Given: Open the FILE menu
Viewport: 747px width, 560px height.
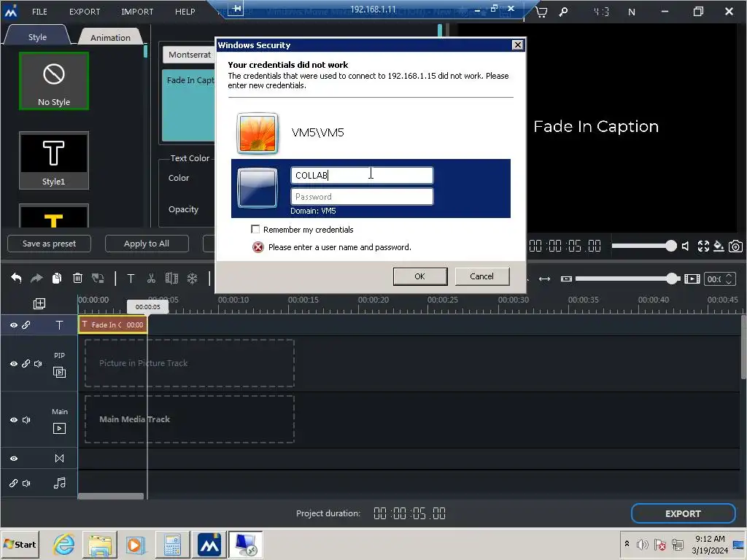Looking at the screenshot, I should (39, 12).
